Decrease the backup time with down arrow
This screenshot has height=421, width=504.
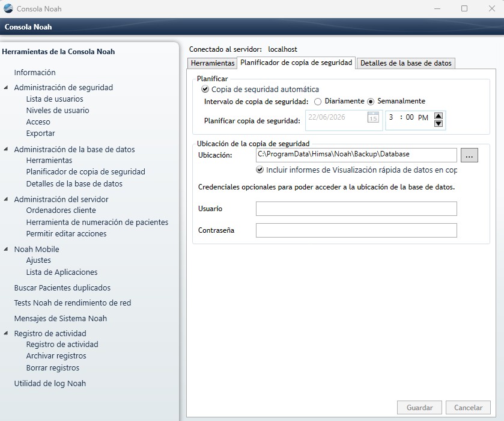point(439,124)
